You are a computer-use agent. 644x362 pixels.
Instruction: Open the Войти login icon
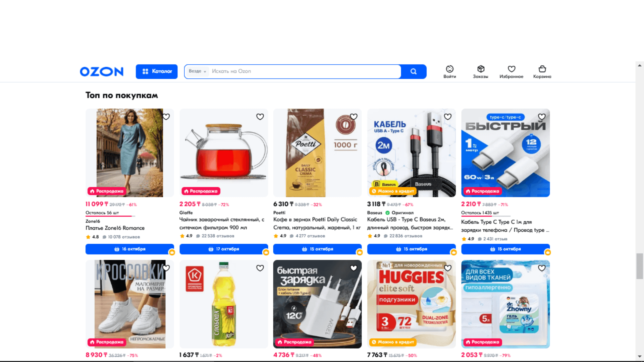click(450, 72)
